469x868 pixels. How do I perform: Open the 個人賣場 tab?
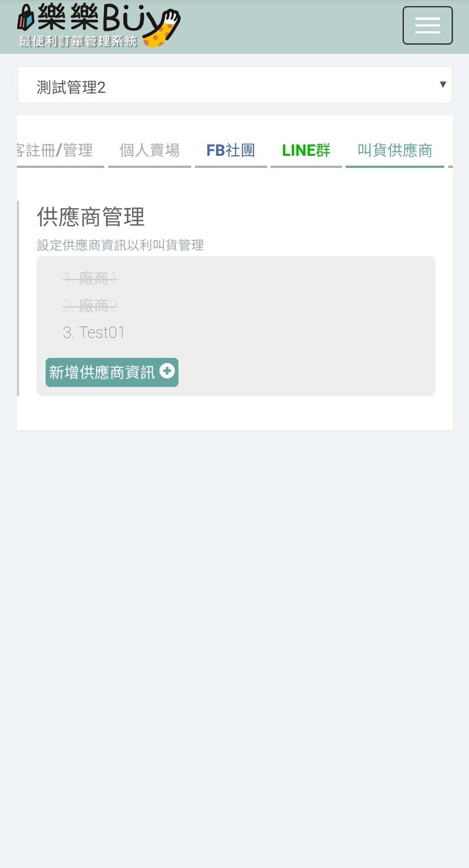tap(149, 150)
